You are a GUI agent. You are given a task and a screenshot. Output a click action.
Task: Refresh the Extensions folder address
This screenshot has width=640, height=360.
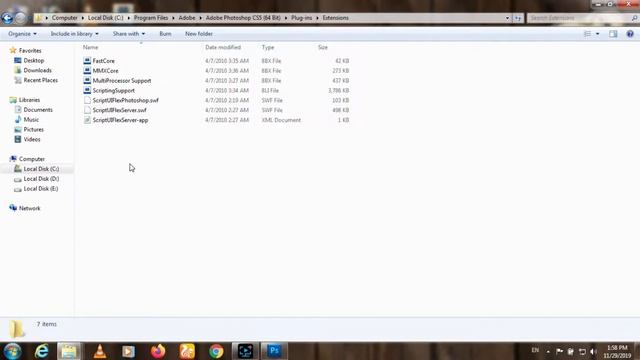coord(518,18)
